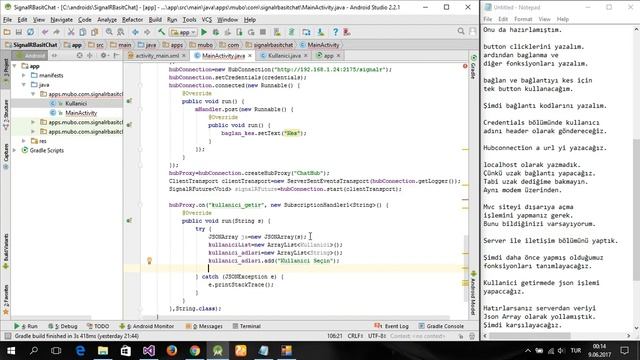The width and height of the screenshot is (640, 360).
Task: Open the Gradle Console panel
Action: pyautogui.click(x=441, y=326)
